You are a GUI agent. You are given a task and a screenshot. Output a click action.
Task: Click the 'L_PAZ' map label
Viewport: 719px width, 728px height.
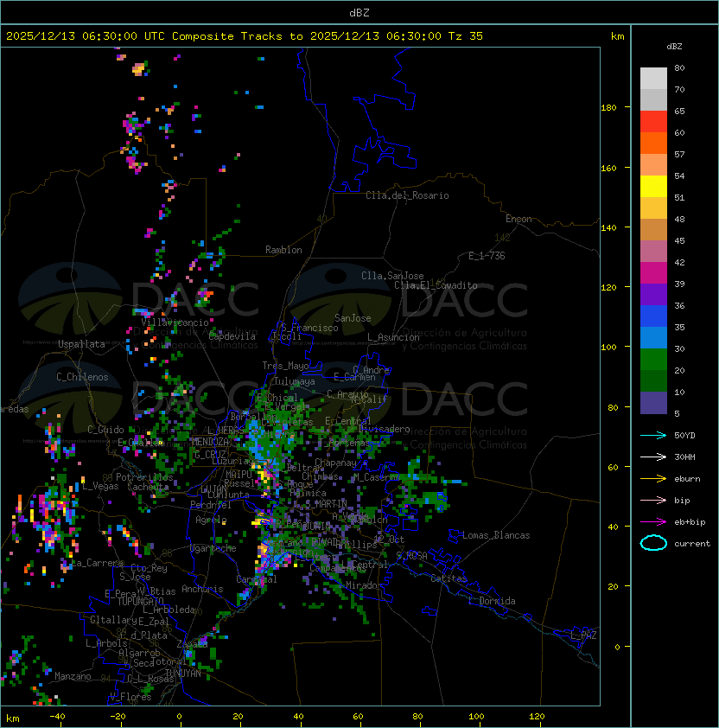tap(583, 635)
